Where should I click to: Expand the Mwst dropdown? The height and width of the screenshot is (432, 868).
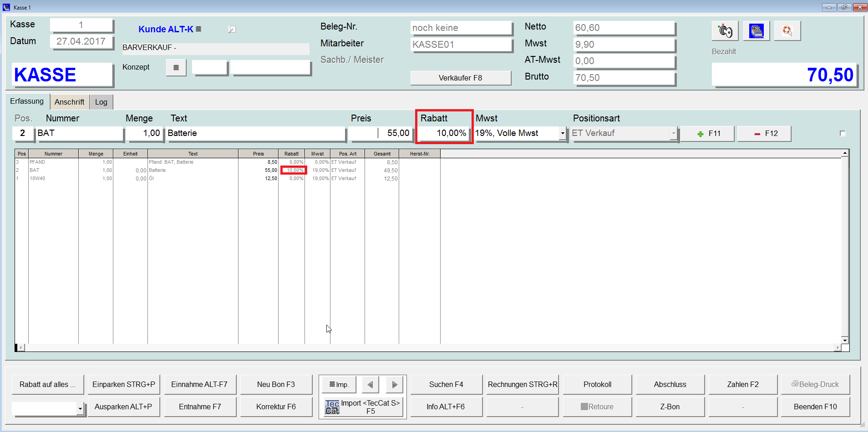click(x=563, y=133)
